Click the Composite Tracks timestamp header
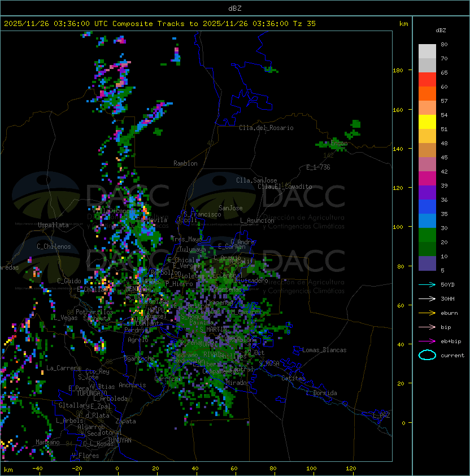Viewport: 470px width, 476px height. tap(160, 24)
